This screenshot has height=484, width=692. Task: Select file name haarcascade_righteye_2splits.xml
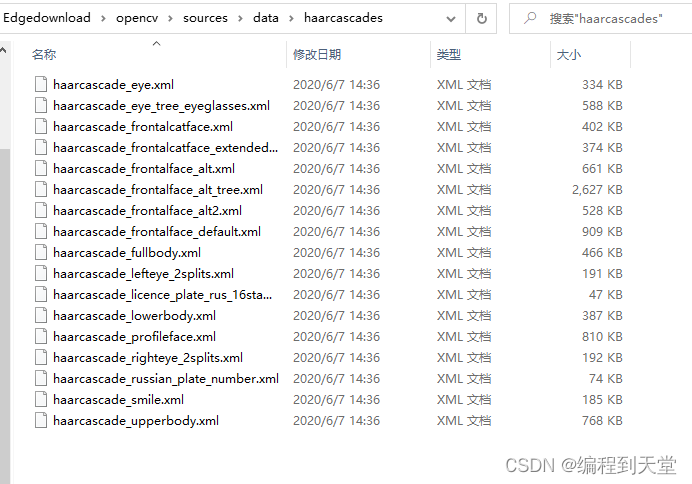point(148,358)
